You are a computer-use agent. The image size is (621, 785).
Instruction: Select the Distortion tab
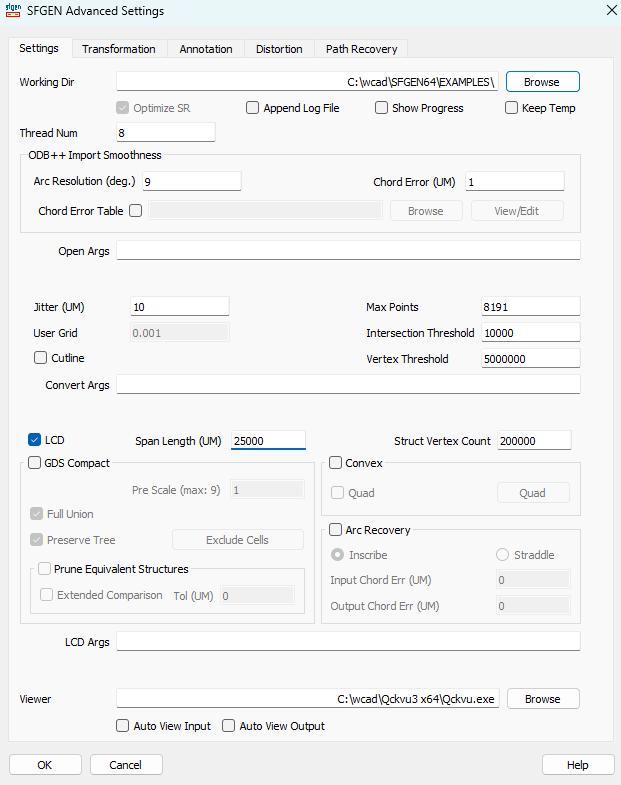pos(279,49)
